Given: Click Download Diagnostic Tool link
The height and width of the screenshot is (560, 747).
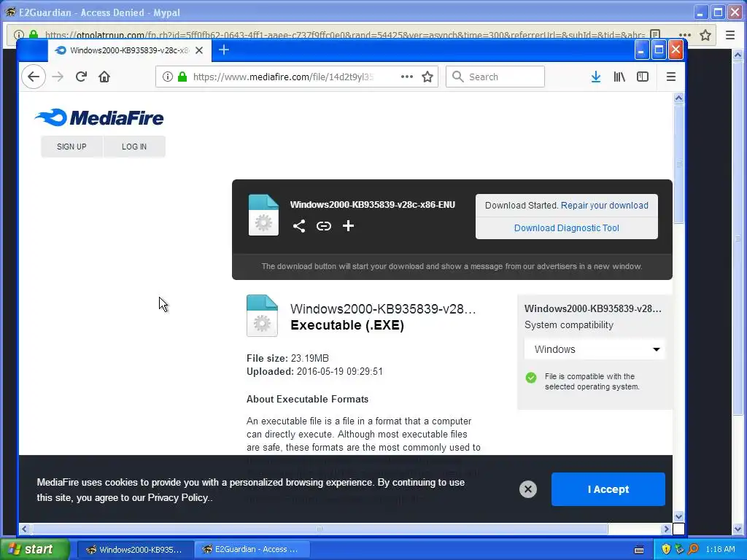Looking at the screenshot, I should coord(566,228).
